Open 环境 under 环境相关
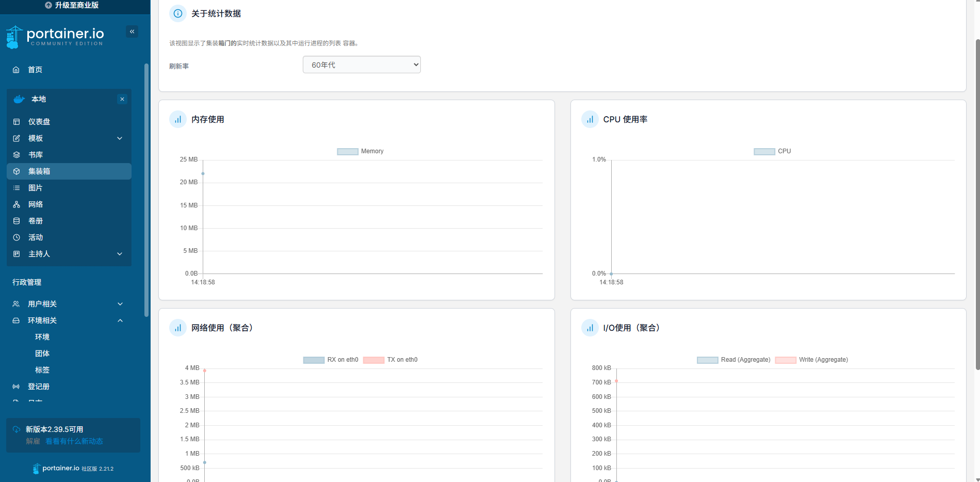The height and width of the screenshot is (482, 980). (x=42, y=337)
